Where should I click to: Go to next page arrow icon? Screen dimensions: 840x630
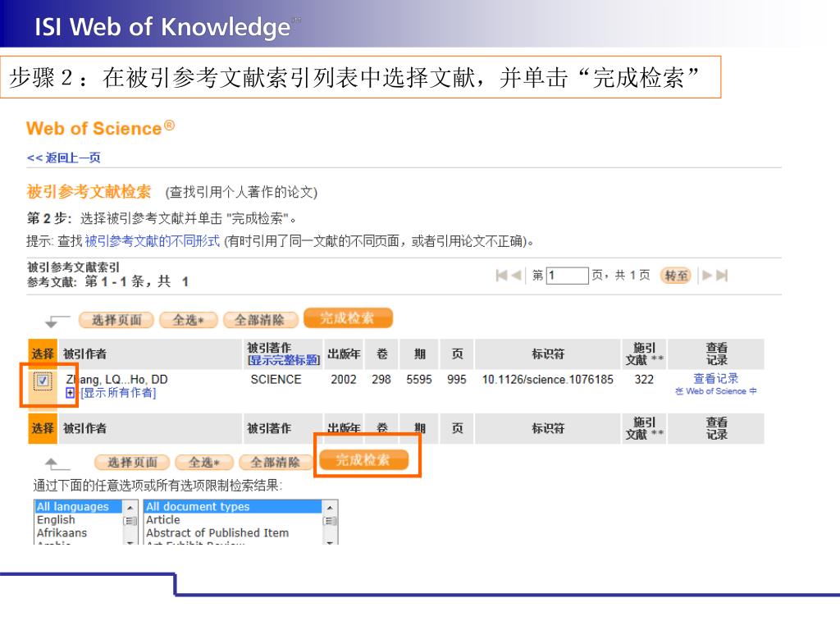[x=708, y=276]
